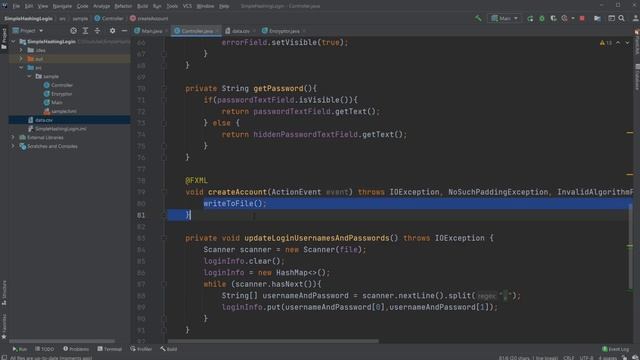
Task: Open the profiler options dropdown arrow
Action: tap(573, 18)
